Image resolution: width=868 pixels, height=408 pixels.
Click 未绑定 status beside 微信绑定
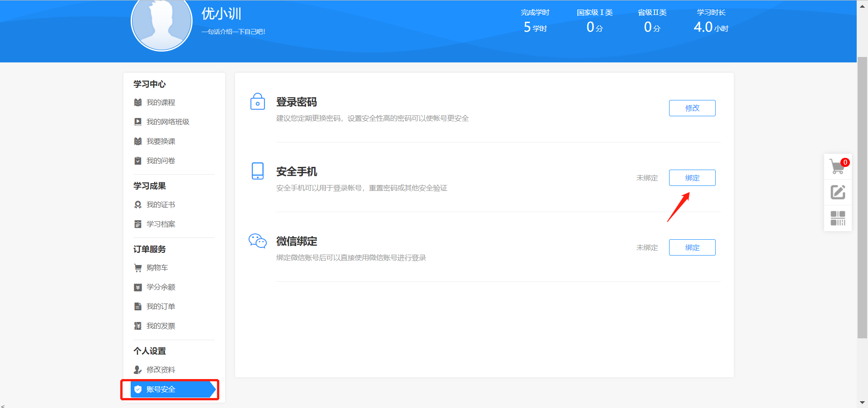(647, 248)
